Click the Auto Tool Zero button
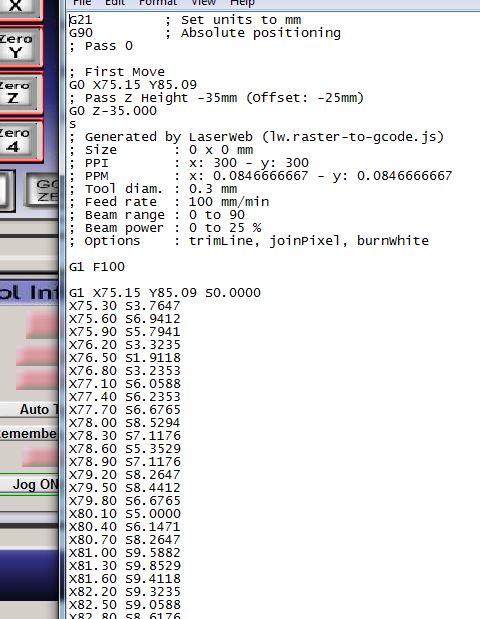This screenshot has height=619, width=480. [29, 409]
